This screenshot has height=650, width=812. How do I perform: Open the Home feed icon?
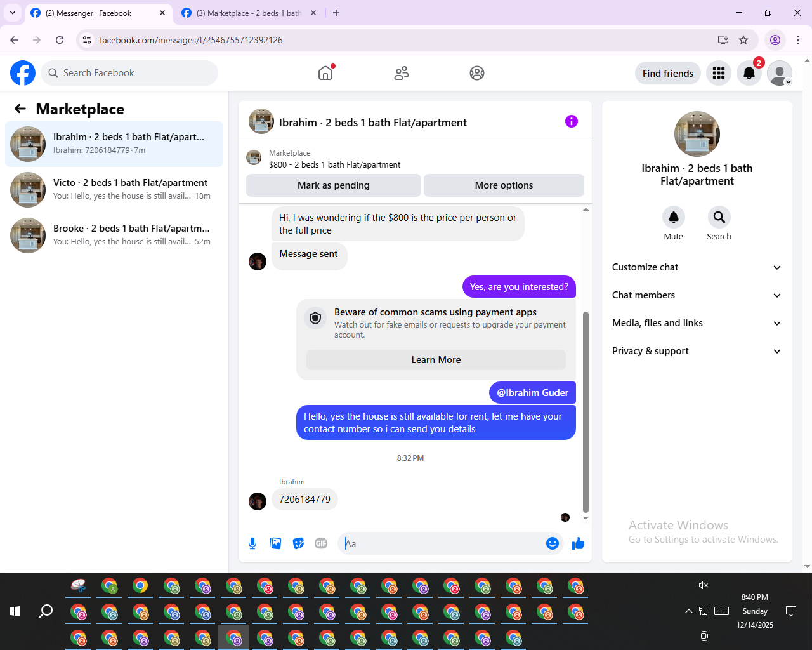click(325, 73)
